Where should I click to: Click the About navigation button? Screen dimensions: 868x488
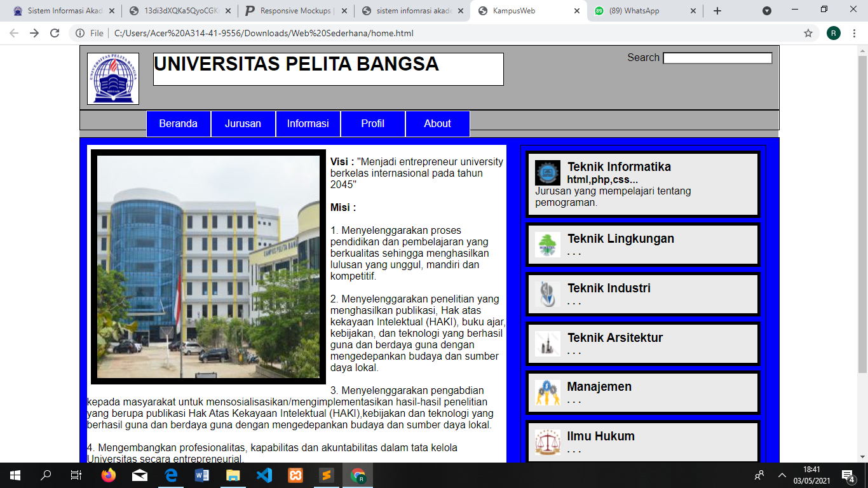pos(437,123)
